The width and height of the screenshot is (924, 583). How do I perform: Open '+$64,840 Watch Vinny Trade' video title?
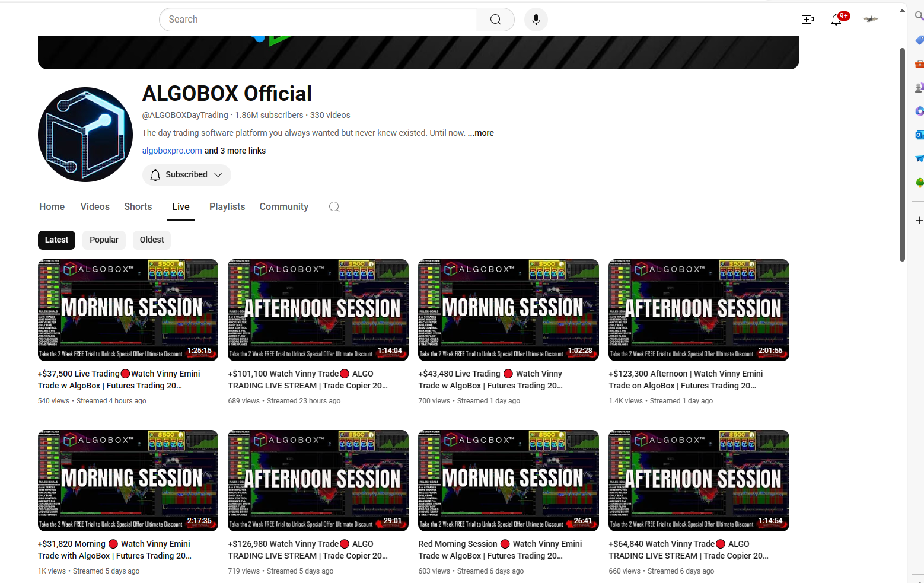click(x=689, y=550)
